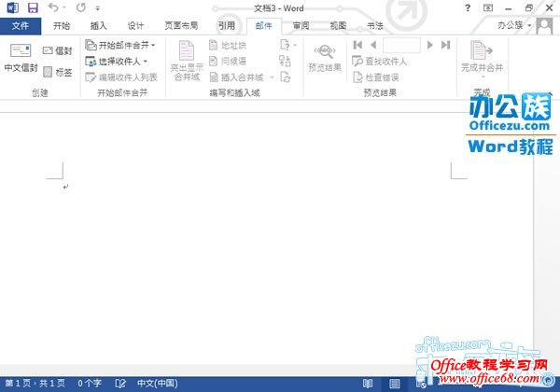The width and height of the screenshot is (560, 392).
Task: Click the user account avatar
Action: [544, 26]
